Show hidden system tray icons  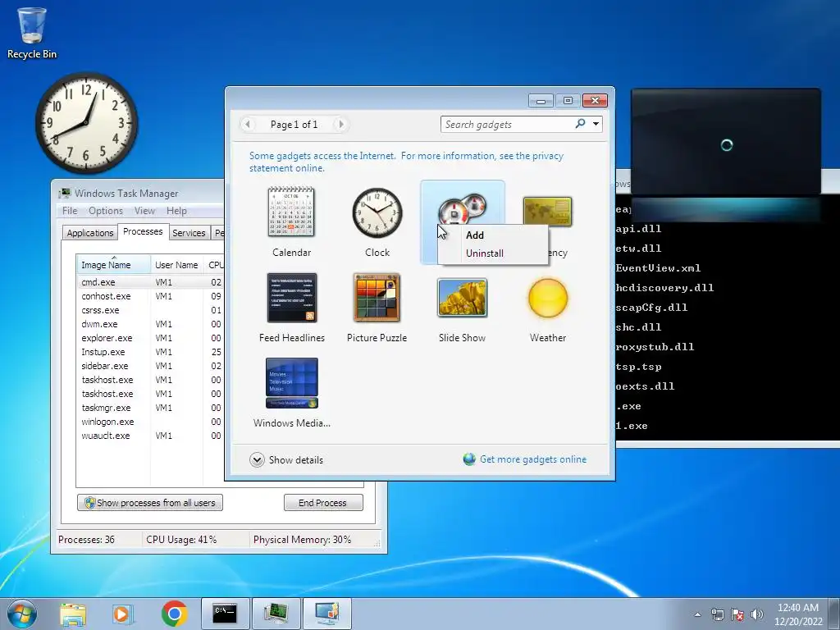pyautogui.click(x=697, y=614)
